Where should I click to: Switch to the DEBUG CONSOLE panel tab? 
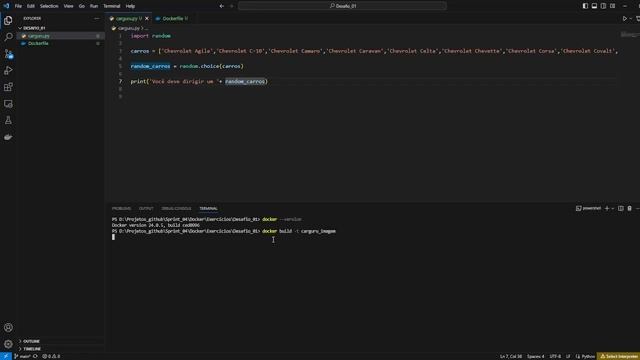(176, 209)
